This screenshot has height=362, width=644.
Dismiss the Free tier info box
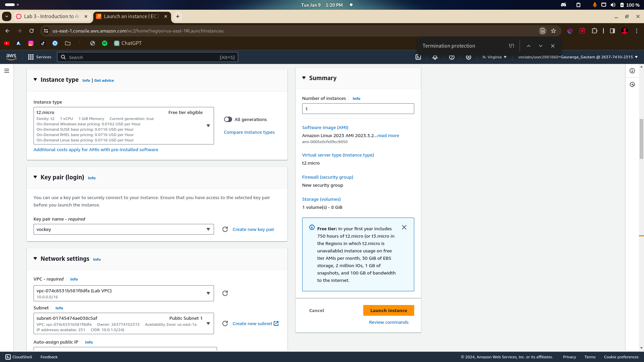[404, 228]
